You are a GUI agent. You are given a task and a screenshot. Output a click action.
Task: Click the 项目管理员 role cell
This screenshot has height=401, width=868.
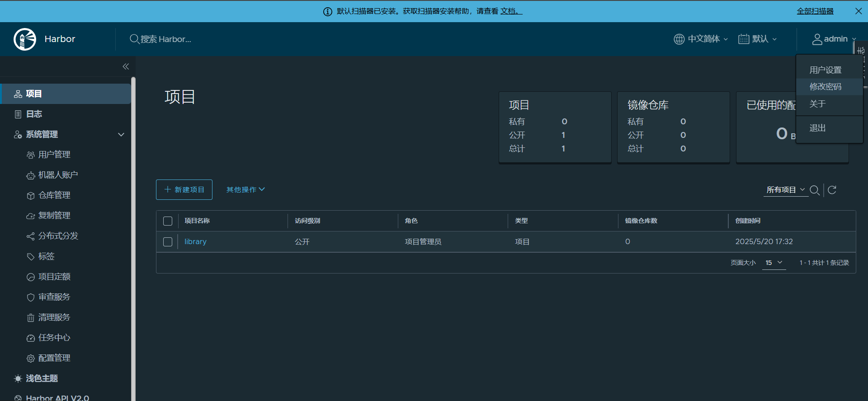[423, 242]
